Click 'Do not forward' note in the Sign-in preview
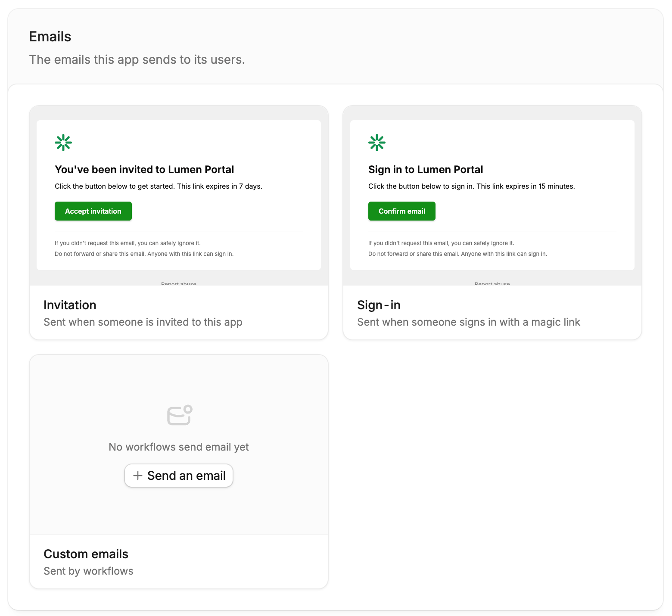The image size is (672, 616). point(458,254)
